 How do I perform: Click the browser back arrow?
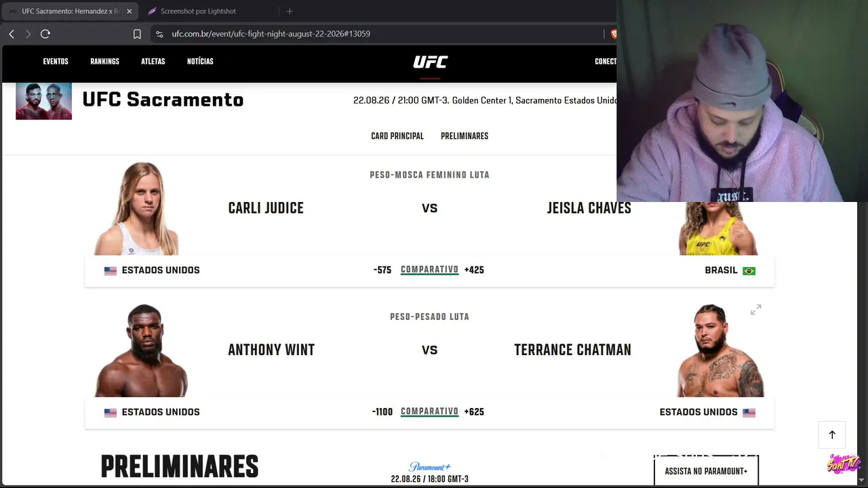pyautogui.click(x=12, y=34)
